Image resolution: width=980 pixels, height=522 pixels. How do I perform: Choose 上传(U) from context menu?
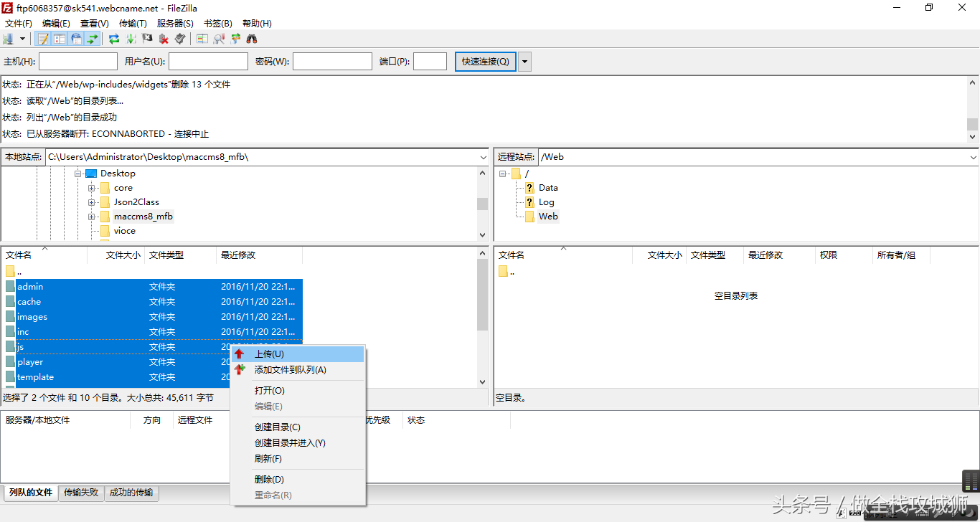tap(298, 354)
